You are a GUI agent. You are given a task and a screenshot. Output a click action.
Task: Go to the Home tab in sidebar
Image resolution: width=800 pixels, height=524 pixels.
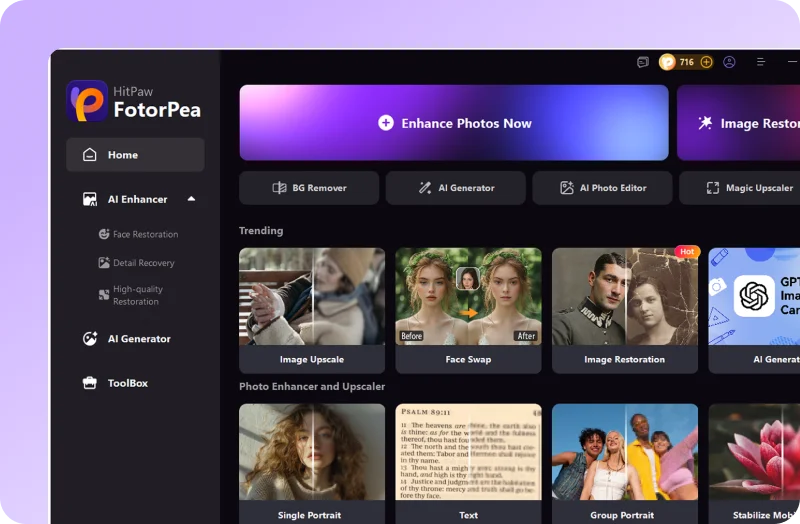click(x=135, y=155)
